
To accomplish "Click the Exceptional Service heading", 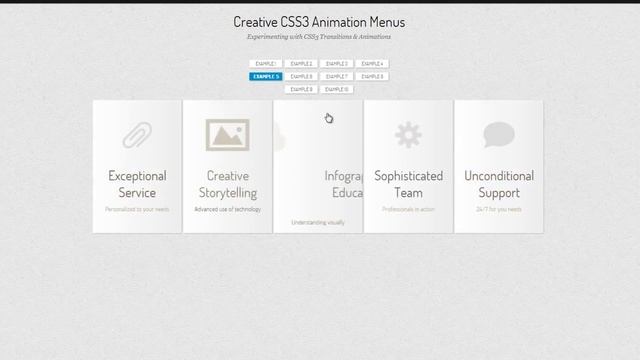I will click(137, 184).
